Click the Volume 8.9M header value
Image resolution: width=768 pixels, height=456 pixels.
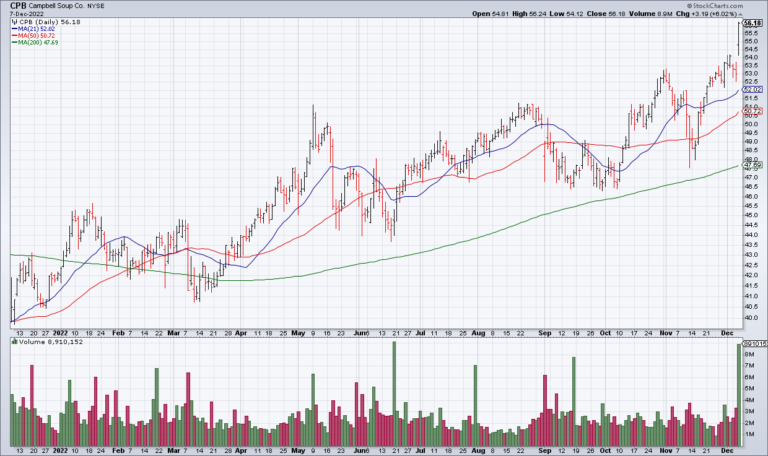tap(650, 14)
